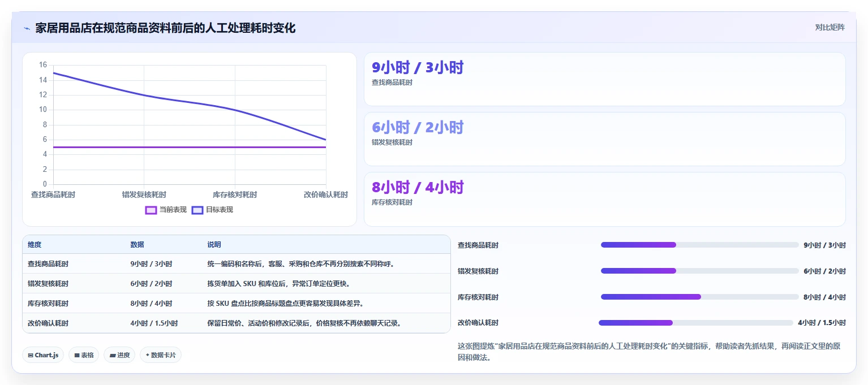Viewport: 868px width, 385px height.
Task: Click the 库存核对耗时 table row label
Action: tap(48, 304)
